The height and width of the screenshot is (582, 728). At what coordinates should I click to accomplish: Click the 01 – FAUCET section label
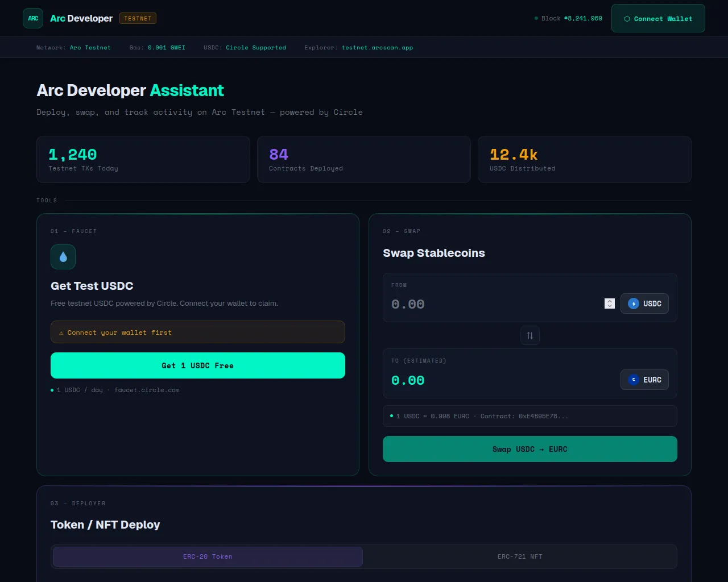[73, 231]
